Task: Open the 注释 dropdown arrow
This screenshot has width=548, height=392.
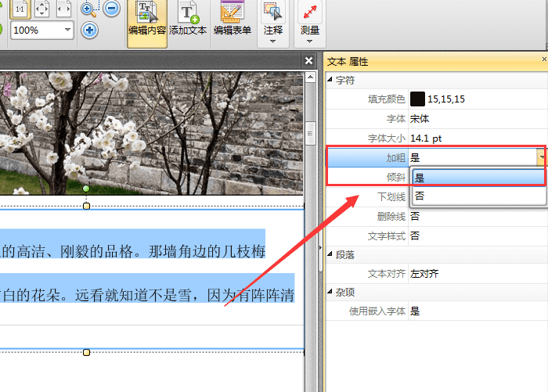Action: click(x=273, y=41)
